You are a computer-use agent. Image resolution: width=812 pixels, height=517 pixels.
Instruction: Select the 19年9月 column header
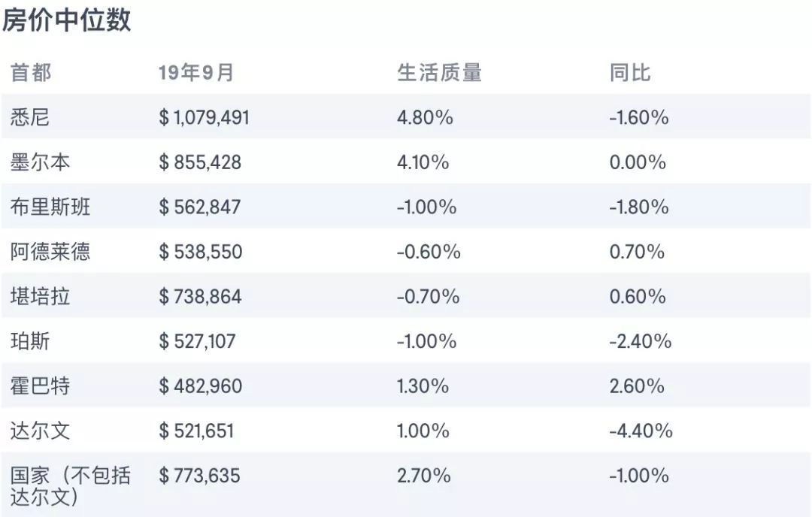(195, 72)
